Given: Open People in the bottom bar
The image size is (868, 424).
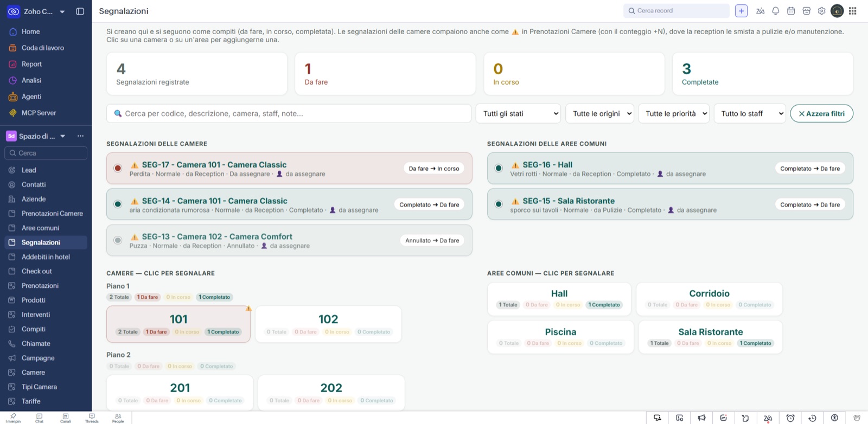Looking at the screenshot, I should point(118,418).
